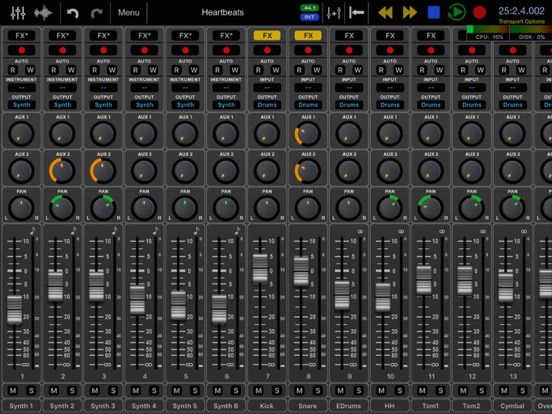This screenshot has width=552, height=414.
Task: Open FX for HH channel
Action: click(390, 36)
